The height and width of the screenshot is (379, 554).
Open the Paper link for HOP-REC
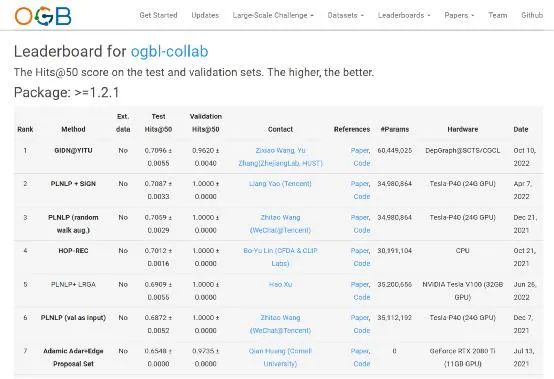click(x=360, y=251)
